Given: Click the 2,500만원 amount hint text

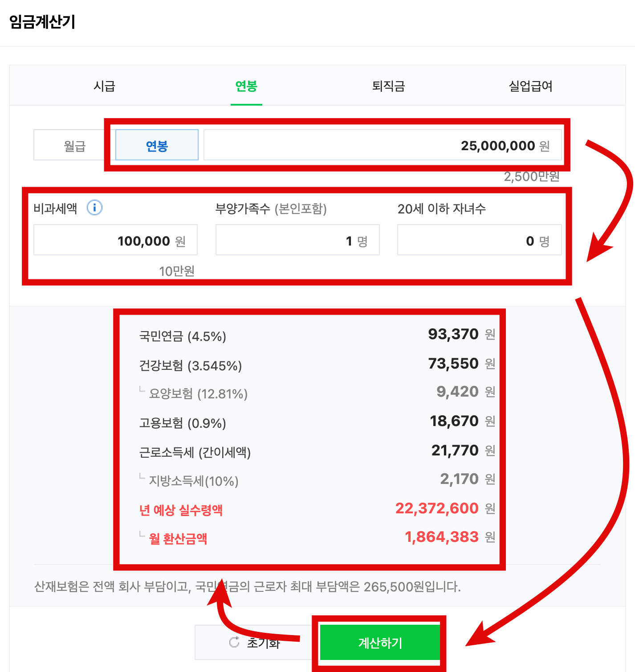Looking at the screenshot, I should pyautogui.click(x=532, y=177).
